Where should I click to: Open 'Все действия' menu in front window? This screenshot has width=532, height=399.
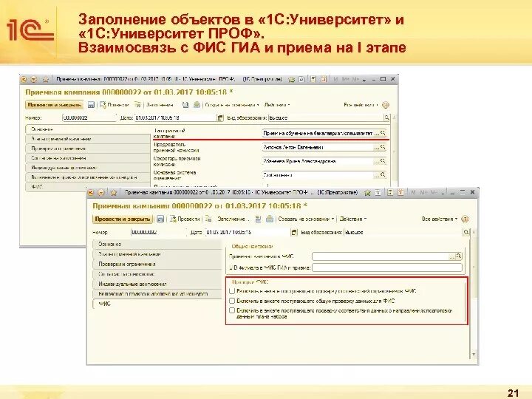[440, 219]
